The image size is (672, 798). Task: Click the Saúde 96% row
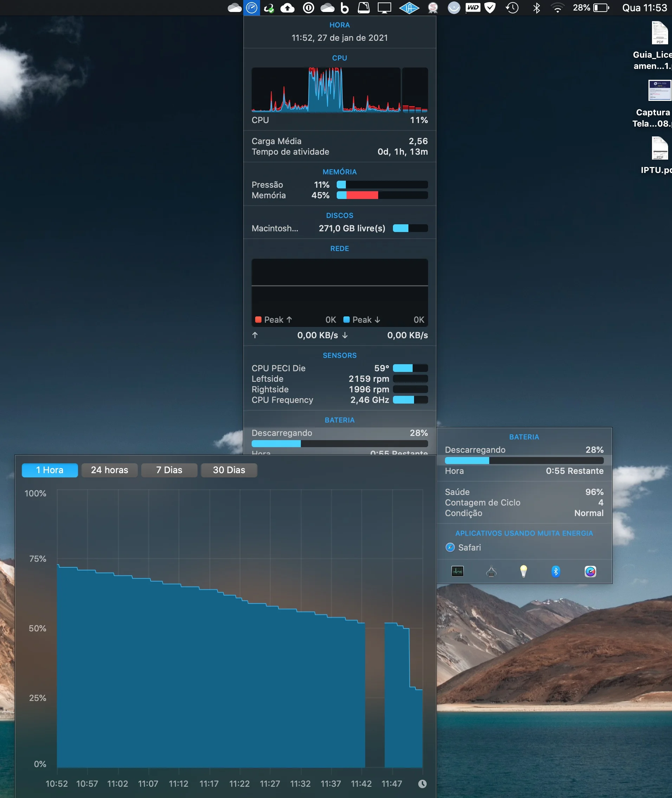tap(524, 492)
